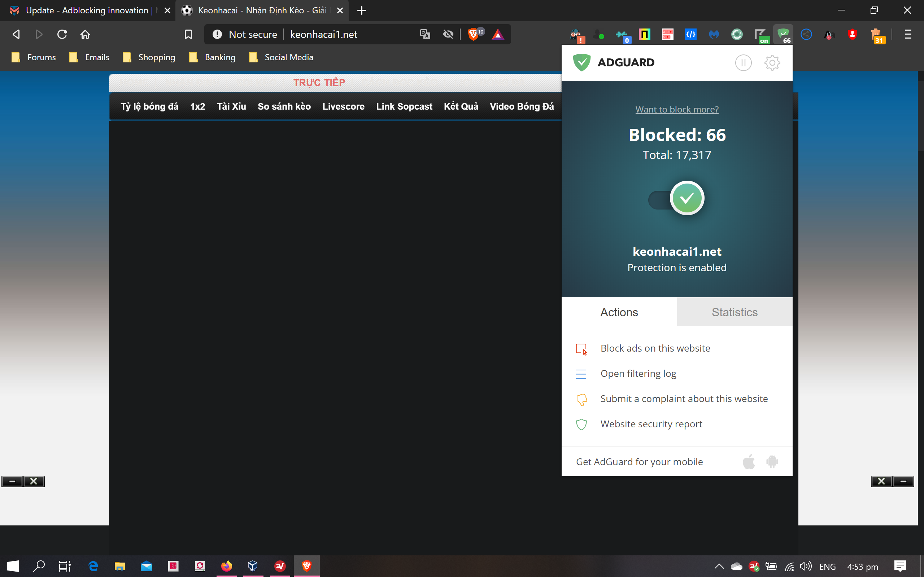Image resolution: width=924 pixels, height=577 pixels.
Task: Click the address bar URL keonhacai1.net
Action: coord(324,34)
